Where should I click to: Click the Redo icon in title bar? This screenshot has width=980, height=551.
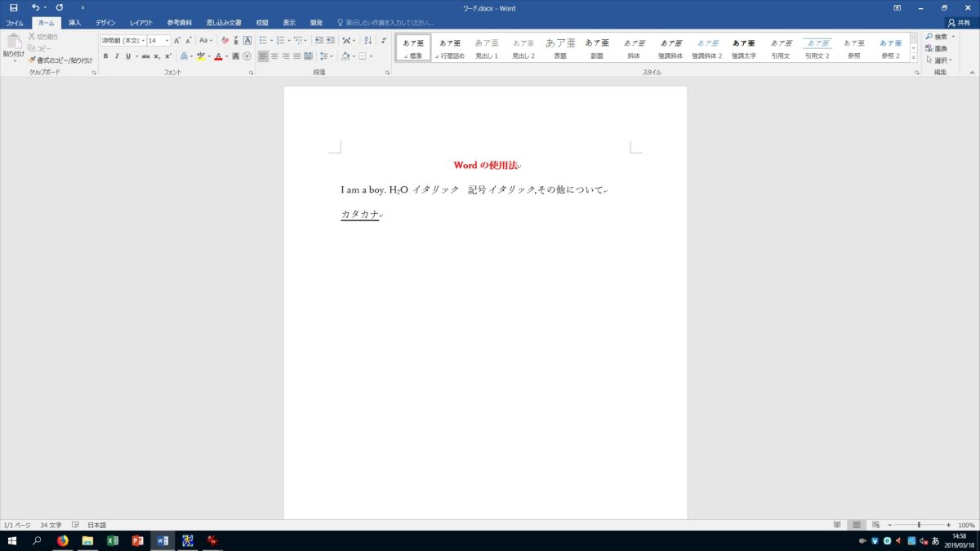point(60,7)
